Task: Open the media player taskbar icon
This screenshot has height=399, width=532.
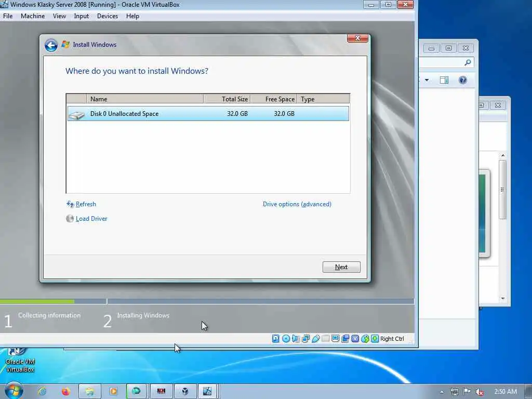Action: (113, 392)
